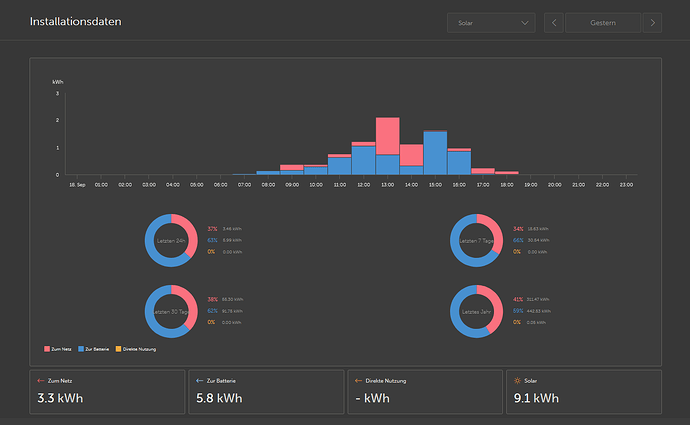Click the sun icon on Solar card
Viewport: 690px width, 425px height.
tap(518, 381)
